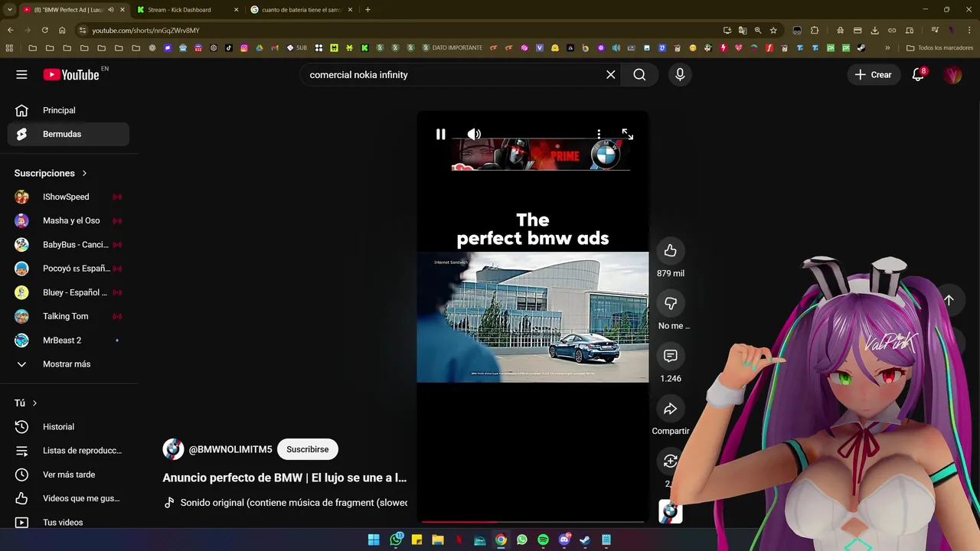Viewport: 980px width, 551px height.
Task: Open the tab search dropdown arrow
Action: point(9,10)
